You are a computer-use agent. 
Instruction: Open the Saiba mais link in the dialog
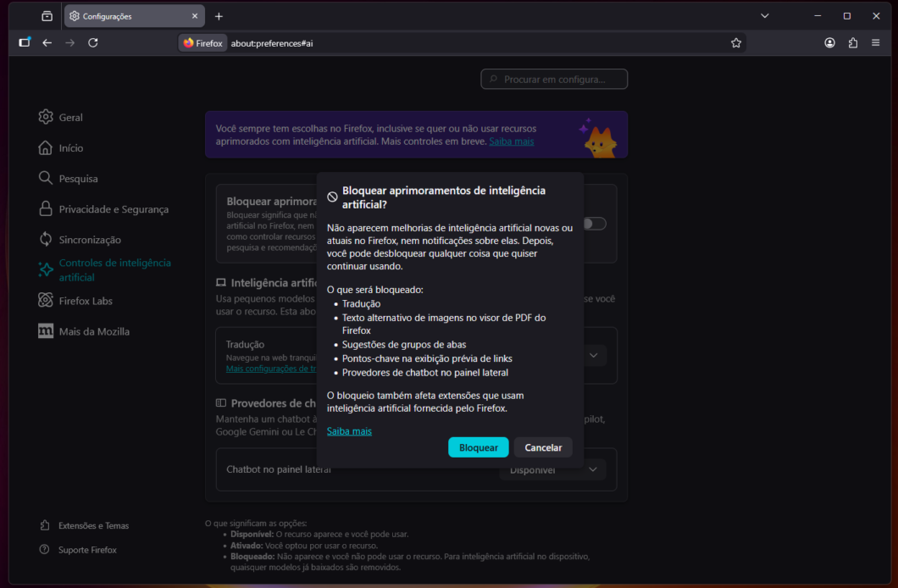[349, 430]
